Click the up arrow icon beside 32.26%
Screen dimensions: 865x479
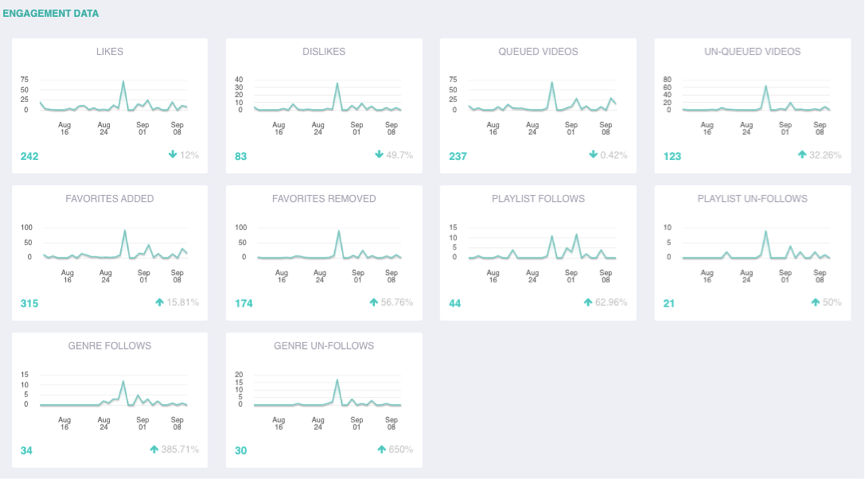tap(802, 155)
